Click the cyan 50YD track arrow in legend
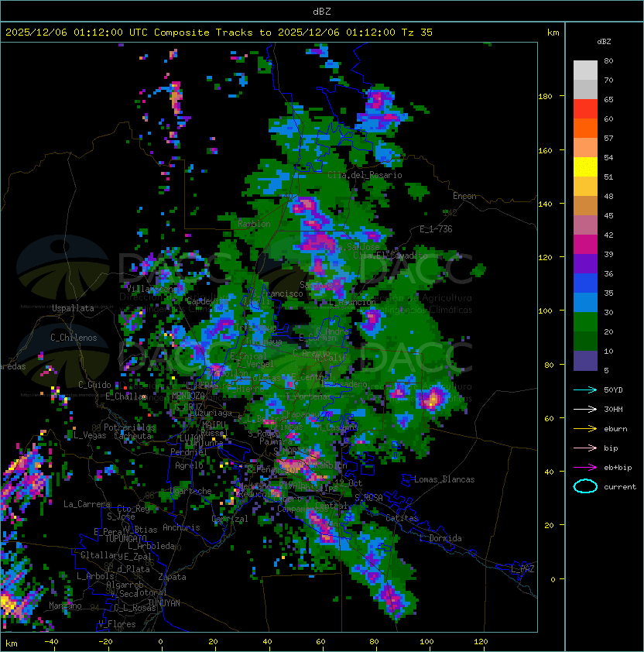 585,389
